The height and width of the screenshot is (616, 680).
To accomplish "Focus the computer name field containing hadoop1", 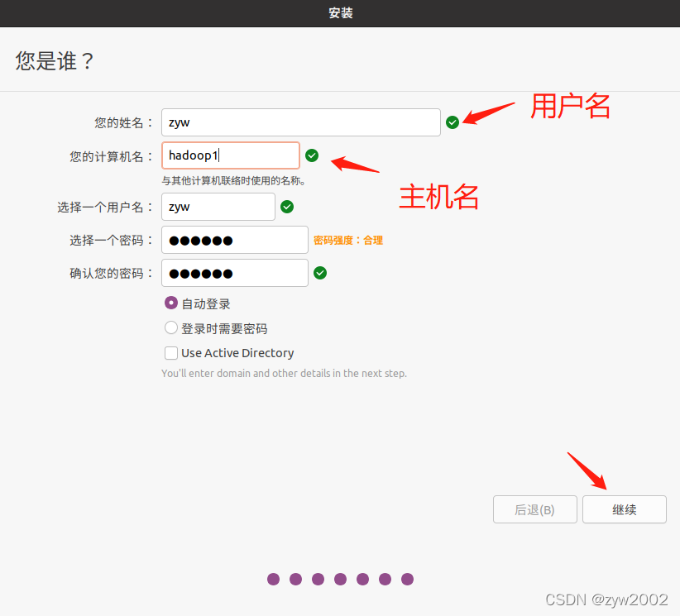I will pyautogui.click(x=231, y=155).
